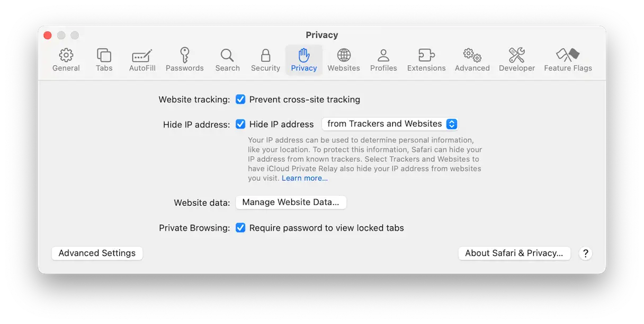Follow the Learn more link
Image resolution: width=644 pixels, height=324 pixels.
click(305, 178)
